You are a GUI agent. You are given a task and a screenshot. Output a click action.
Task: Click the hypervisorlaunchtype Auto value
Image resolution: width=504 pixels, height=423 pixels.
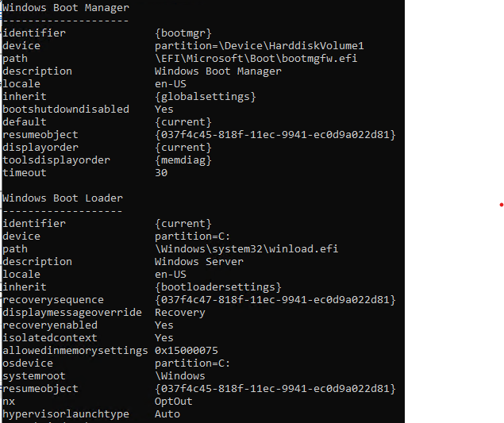[x=167, y=414]
